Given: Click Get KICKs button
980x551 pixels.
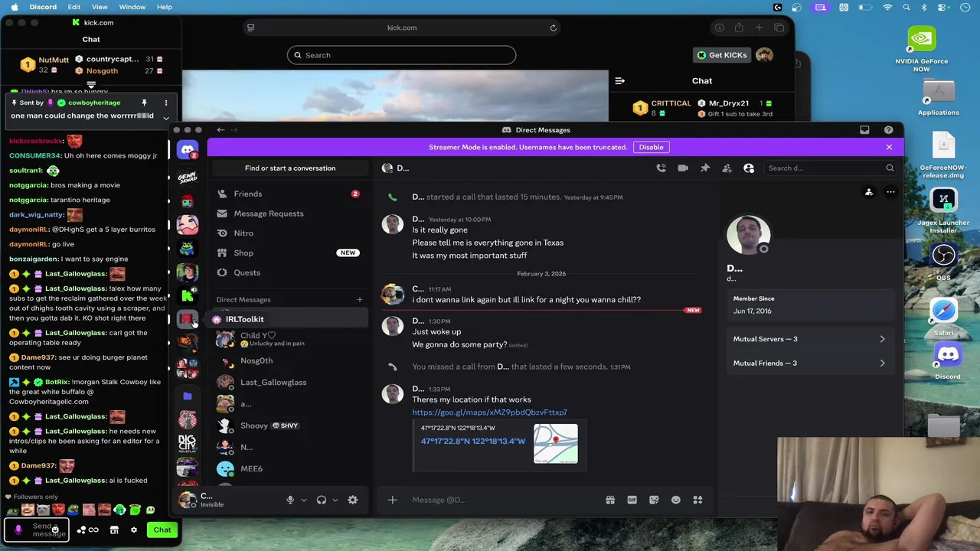Looking at the screenshot, I should 721,55.
